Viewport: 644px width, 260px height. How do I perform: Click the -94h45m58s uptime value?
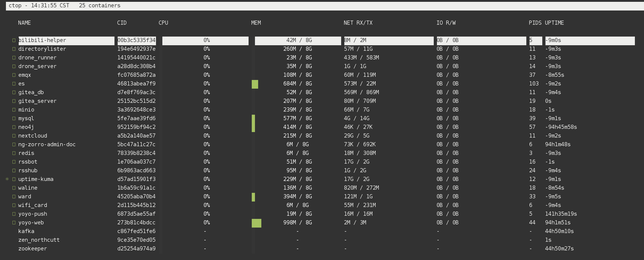561,127
